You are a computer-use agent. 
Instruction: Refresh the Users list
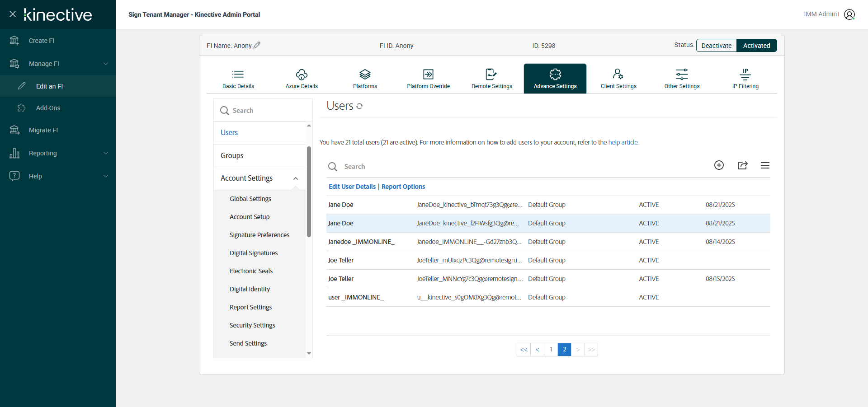(x=359, y=106)
